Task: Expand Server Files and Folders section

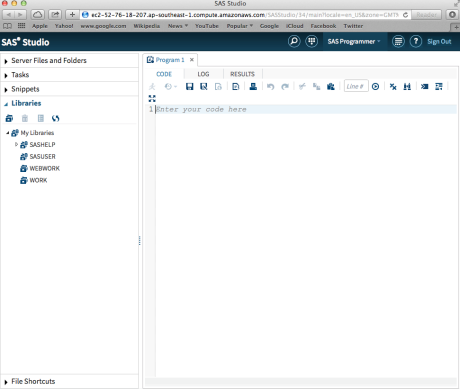Action: [x=69, y=61]
